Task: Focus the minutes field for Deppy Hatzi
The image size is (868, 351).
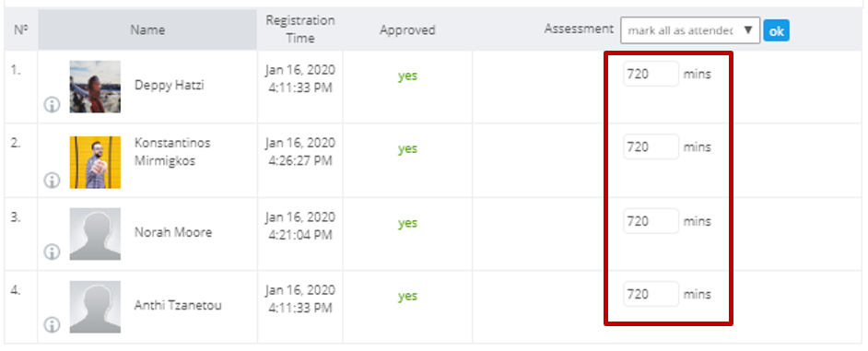Action: pyautogui.click(x=651, y=74)
